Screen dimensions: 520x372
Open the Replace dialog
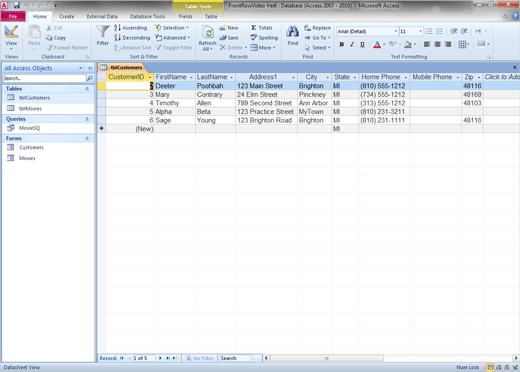pyautogui.click(x=317, y=28)
